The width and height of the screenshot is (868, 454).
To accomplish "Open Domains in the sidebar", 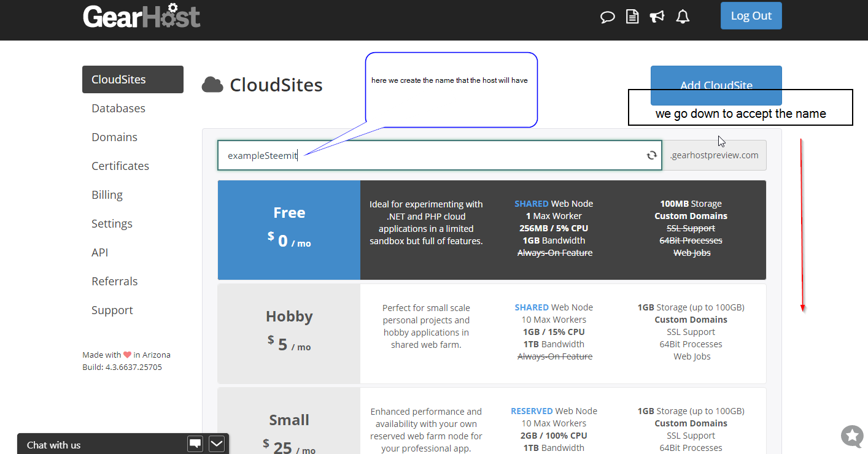I will click(114, 137).
